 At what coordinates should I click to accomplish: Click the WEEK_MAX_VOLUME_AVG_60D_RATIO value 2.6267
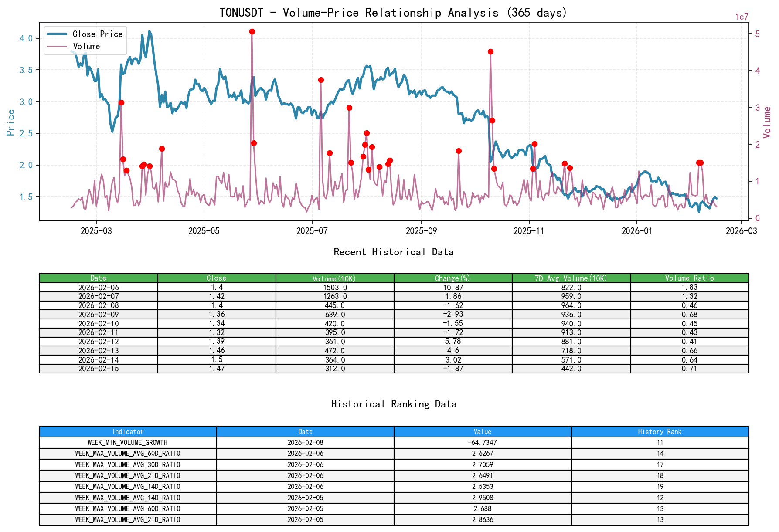click(x=482, y=453)
